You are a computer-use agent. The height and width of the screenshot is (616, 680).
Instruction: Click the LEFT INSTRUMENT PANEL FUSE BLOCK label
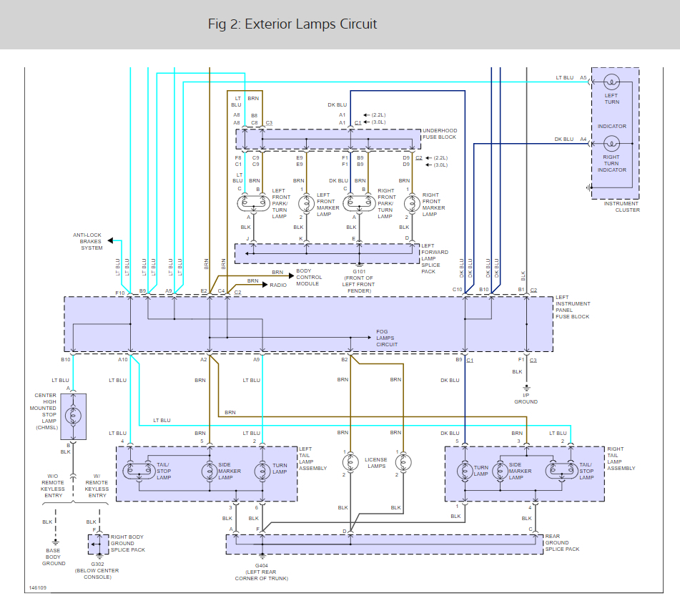[573, 307]
